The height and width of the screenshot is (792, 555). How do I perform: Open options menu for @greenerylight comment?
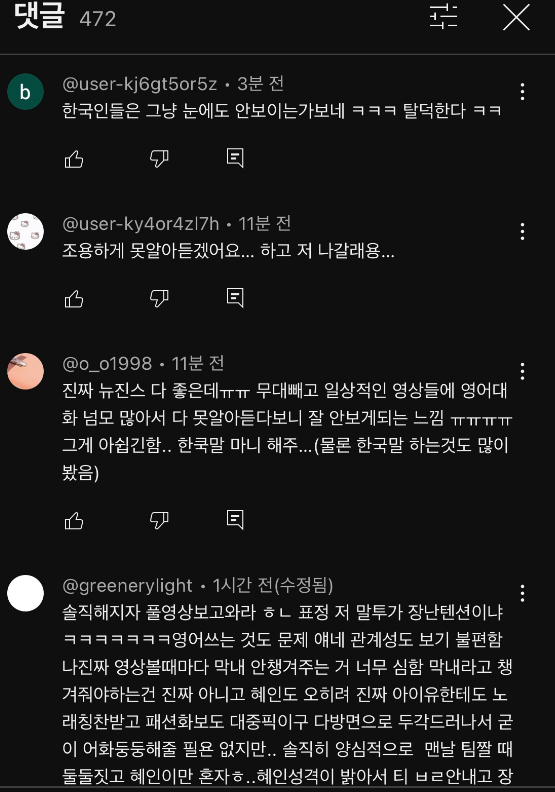click(522, 593)
